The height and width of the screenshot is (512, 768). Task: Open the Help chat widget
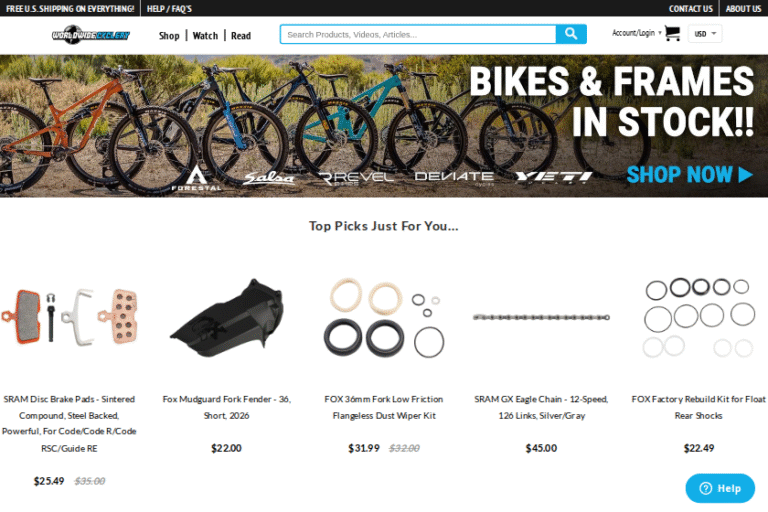click(720, 488)
